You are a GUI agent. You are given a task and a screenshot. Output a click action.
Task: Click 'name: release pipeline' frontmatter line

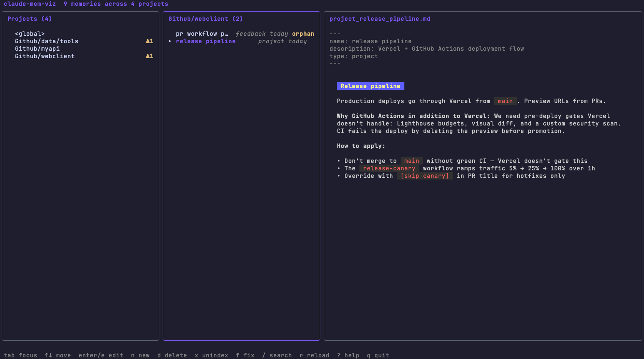(370, 41)
